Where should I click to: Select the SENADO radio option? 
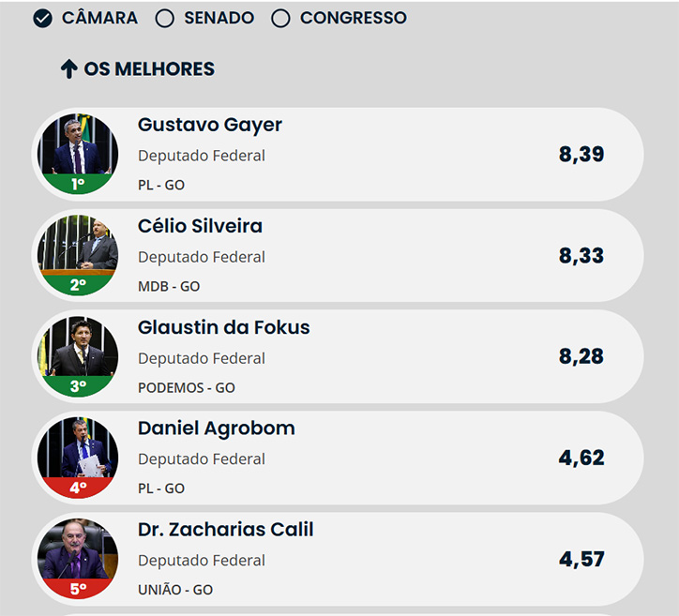[x=164, y=19]
